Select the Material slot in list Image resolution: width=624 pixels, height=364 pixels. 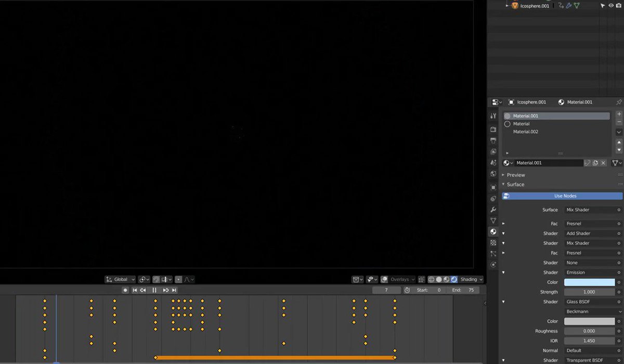point(556,124)
